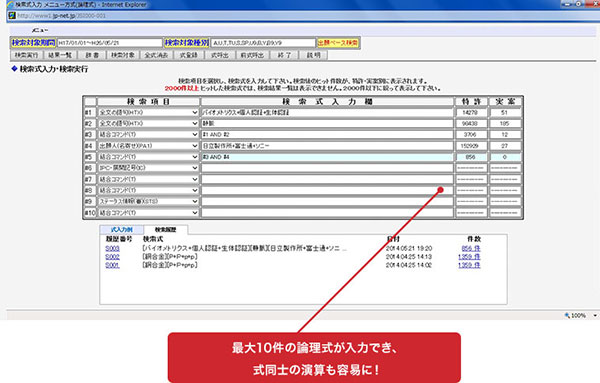Click the #1 formula field with バイオメトリクス

[327, 112]
